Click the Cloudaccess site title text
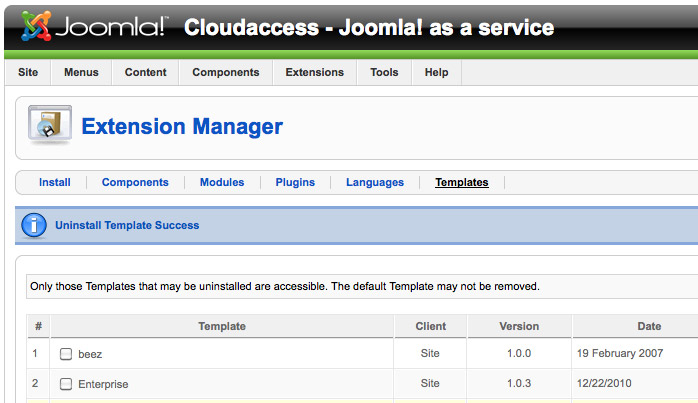 369,28
